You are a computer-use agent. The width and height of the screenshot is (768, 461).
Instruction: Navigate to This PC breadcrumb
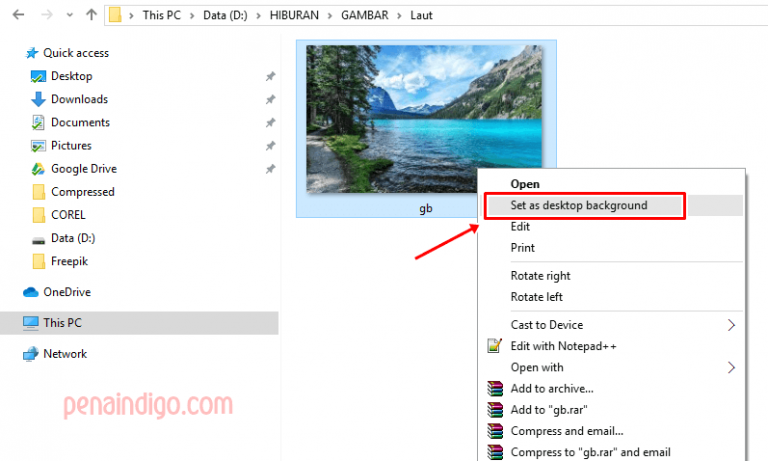pyautogui.click(x=162, y=15)
